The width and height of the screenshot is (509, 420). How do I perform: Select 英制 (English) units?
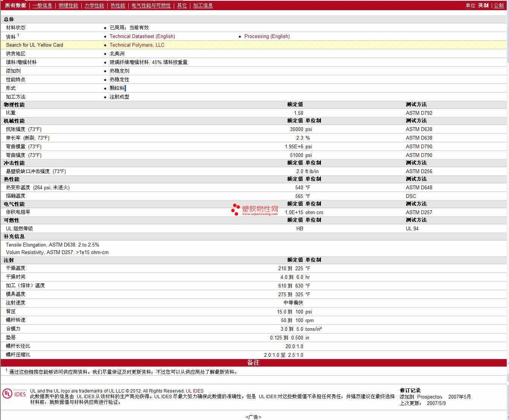click(x=483, y=5)
